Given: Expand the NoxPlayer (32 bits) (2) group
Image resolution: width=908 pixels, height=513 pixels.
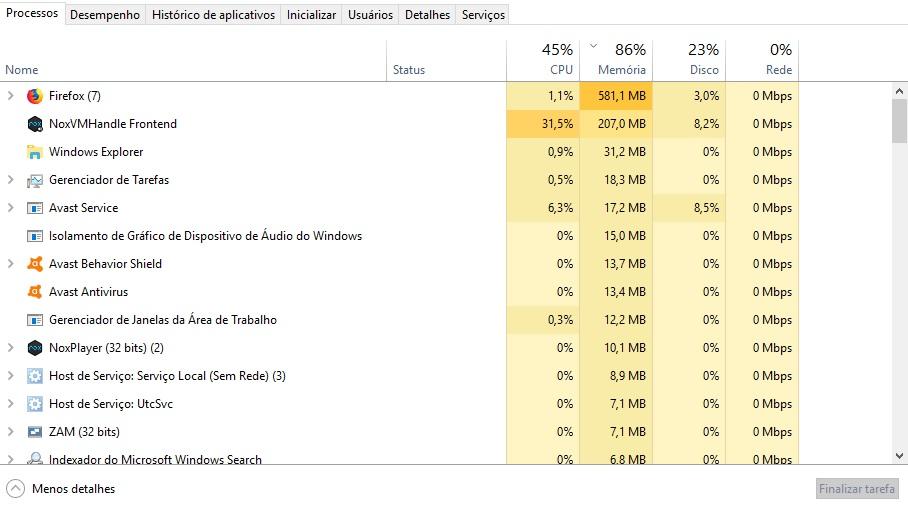Looking at the screenshot, I should (10, 347).
